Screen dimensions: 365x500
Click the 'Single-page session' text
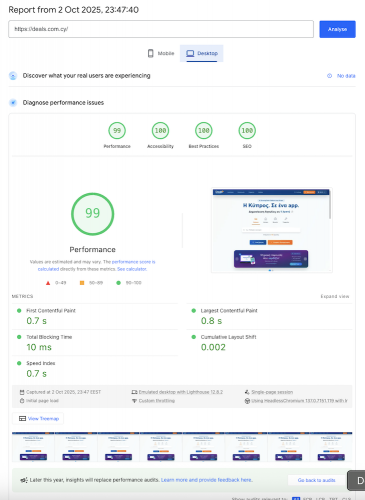pos(272,392)
